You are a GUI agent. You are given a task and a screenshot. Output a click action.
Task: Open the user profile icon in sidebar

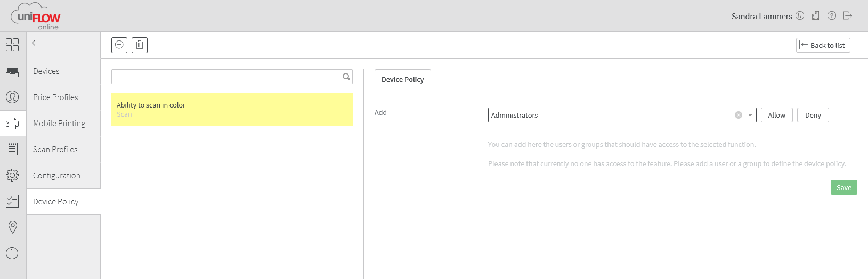tap(12, 97)
